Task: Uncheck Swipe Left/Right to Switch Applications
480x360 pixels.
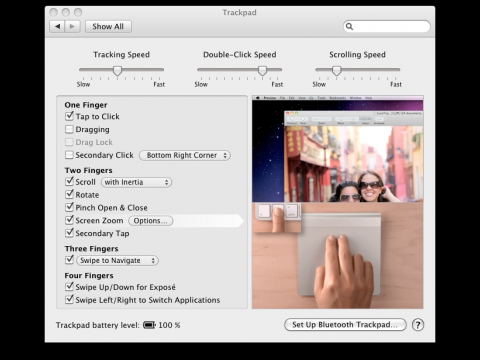Action: [x=69, y=299]
